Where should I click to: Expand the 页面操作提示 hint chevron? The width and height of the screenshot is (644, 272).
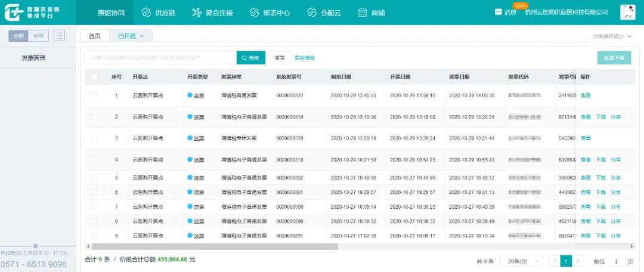coord(629,36)
